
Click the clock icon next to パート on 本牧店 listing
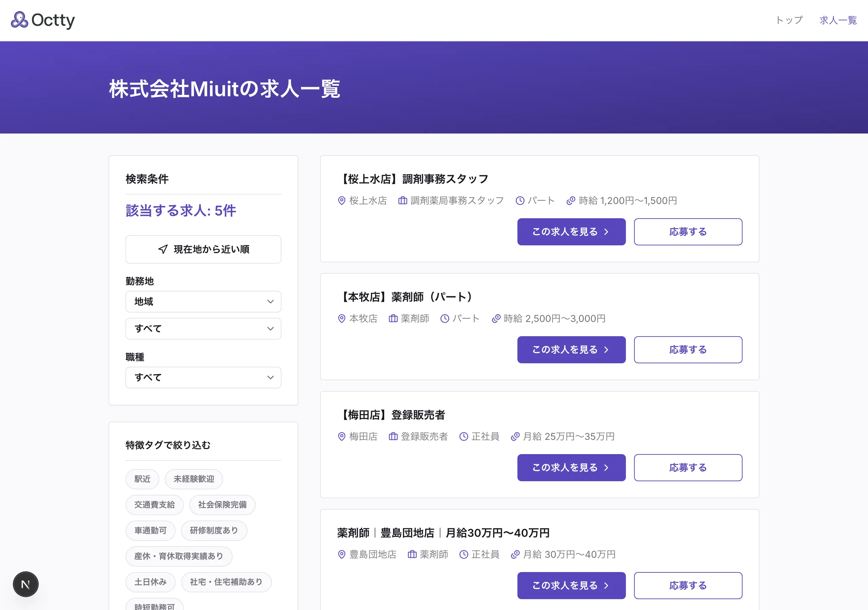[445, 319]
